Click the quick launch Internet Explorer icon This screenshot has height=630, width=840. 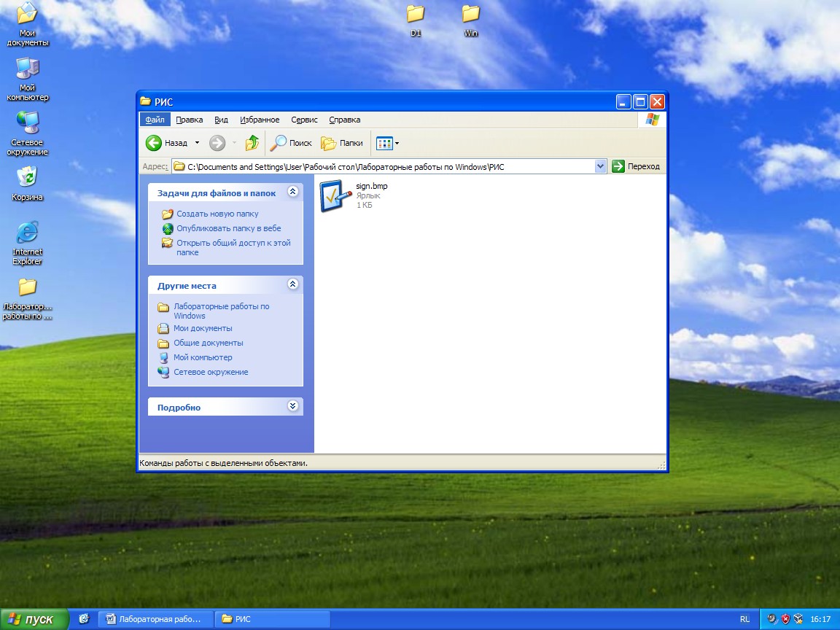(84, 619)
